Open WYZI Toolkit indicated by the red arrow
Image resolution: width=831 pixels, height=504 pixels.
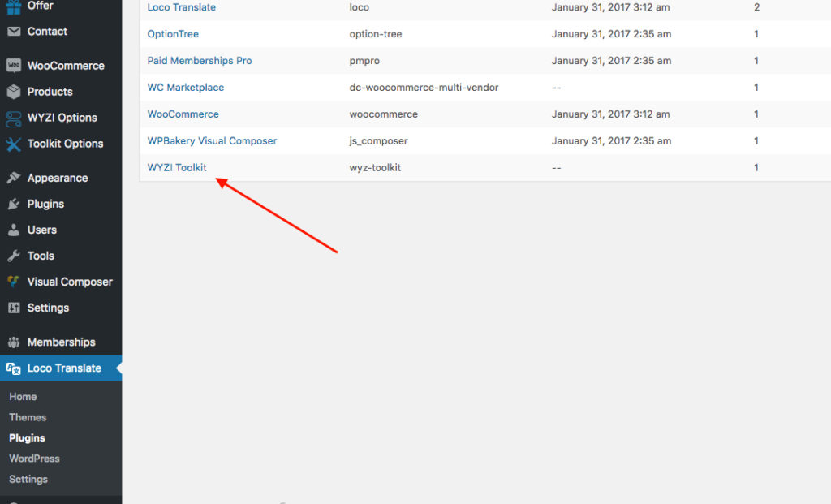(x=177, y=167)
